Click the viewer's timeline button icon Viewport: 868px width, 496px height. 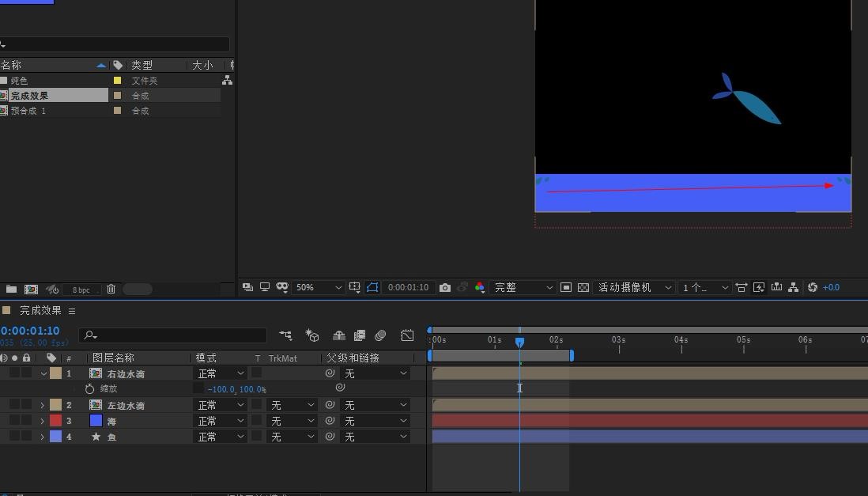tap(776, 287)
